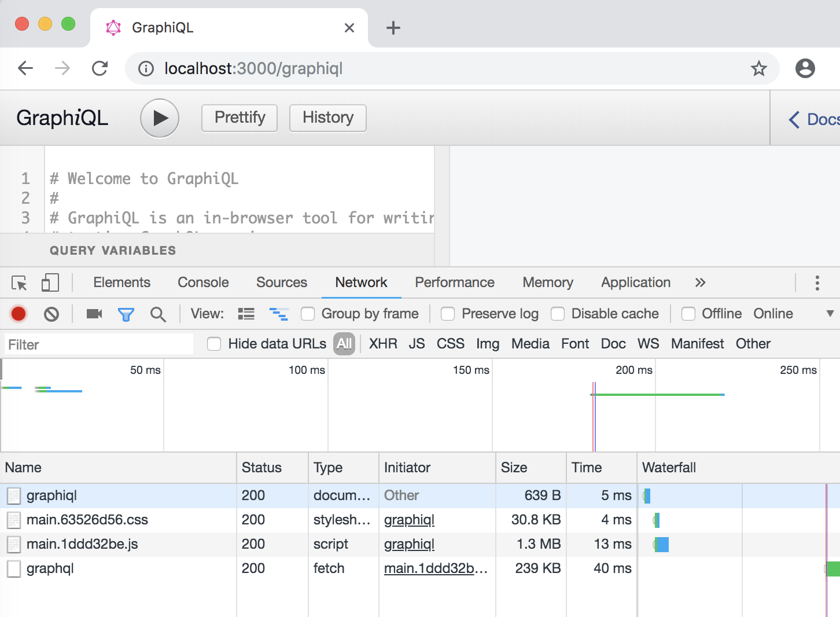Click inside the network Filter field

[x=98, y=344]
